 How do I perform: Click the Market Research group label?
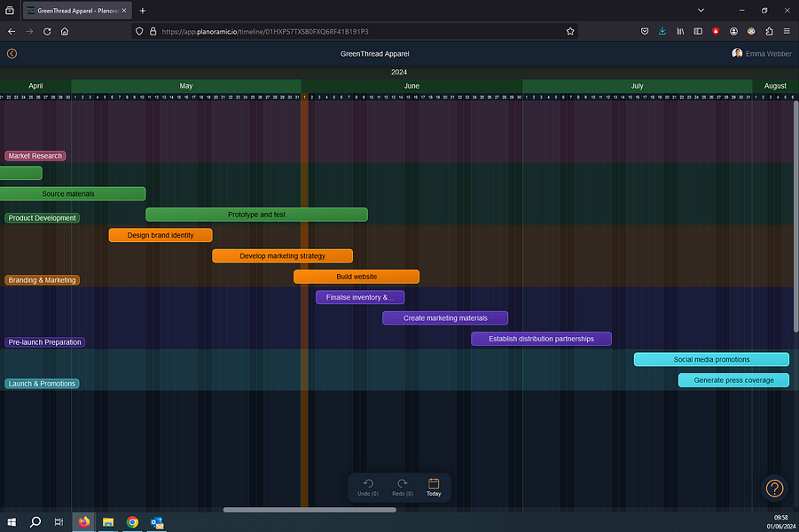35,156
